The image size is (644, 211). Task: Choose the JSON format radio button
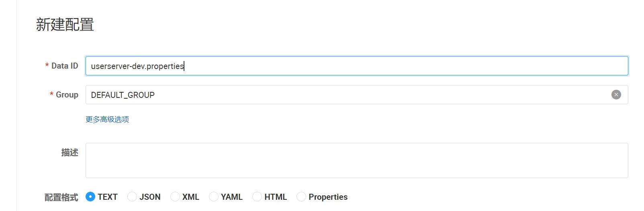pyautogui.click(x=132, y=197)
